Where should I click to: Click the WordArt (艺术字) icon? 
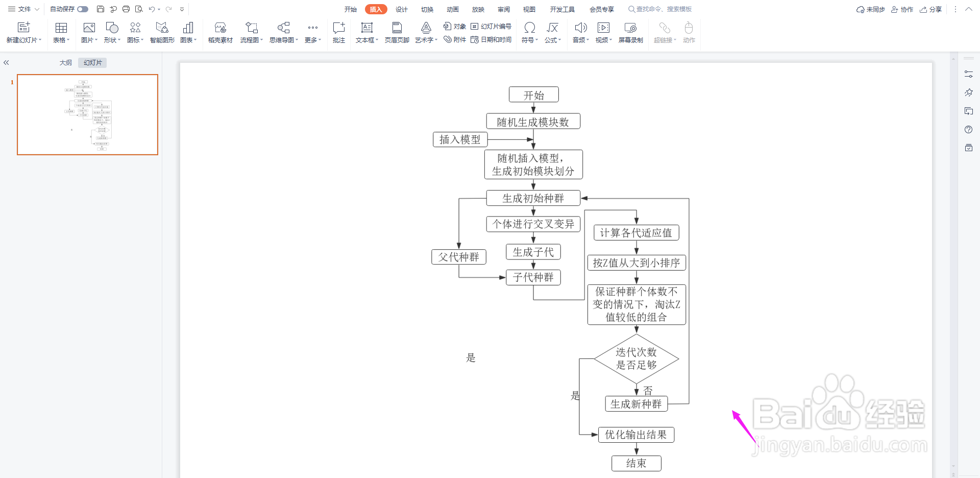click(x=426, y=28)
